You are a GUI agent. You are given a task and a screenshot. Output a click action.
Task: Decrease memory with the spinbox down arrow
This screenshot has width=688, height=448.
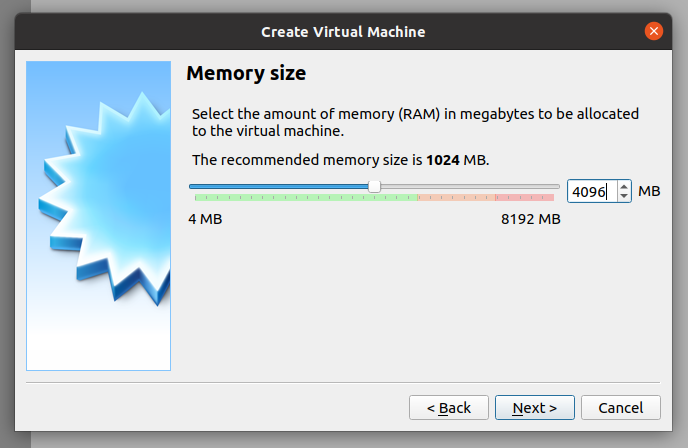(x=625, y=196)
